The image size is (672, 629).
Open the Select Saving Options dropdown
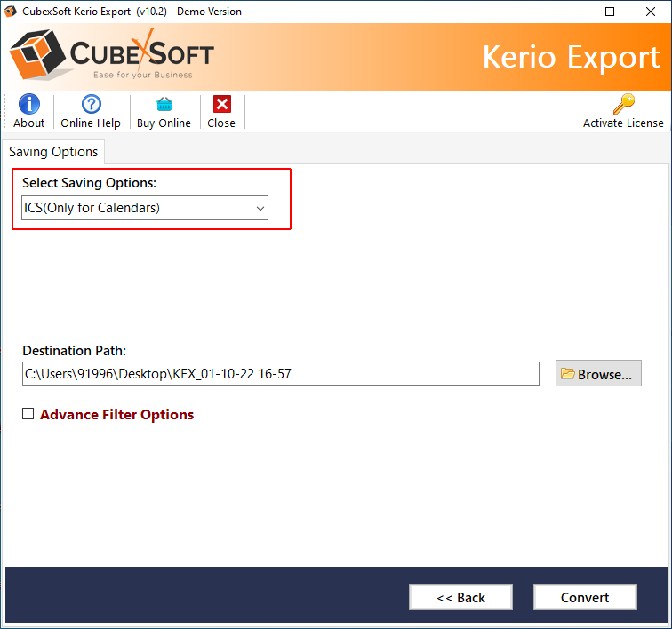(145, 208)
